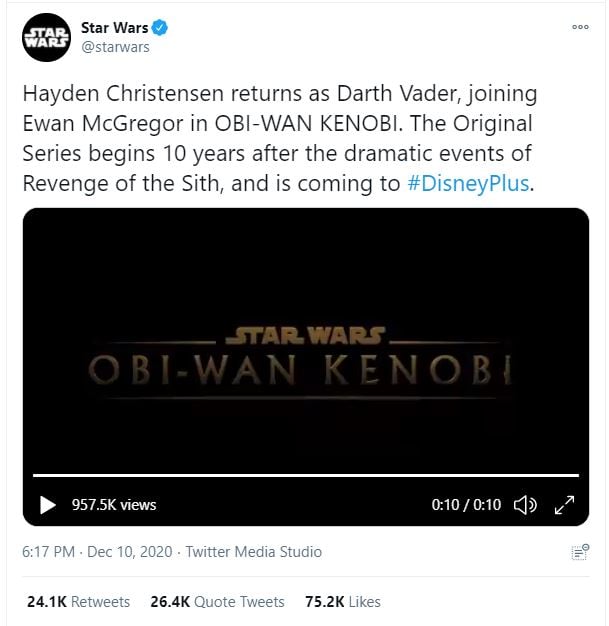Click the Twitter Media Studio source label

[x=254, y=552]
